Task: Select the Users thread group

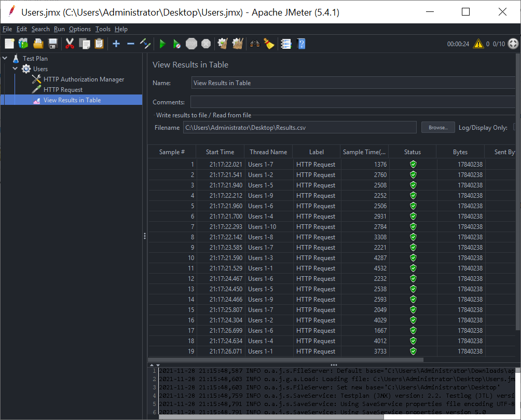Action: [x=40, y=69]
